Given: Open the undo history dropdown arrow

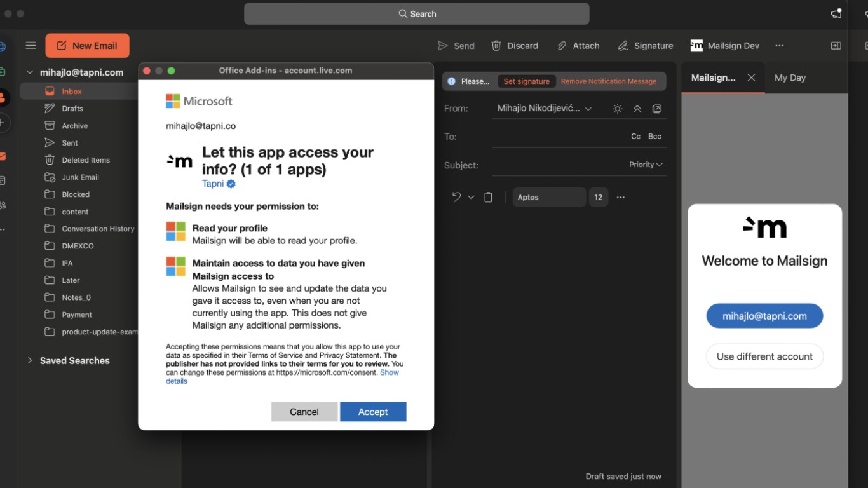Looking at the screenshot, I should click(471, 197).
